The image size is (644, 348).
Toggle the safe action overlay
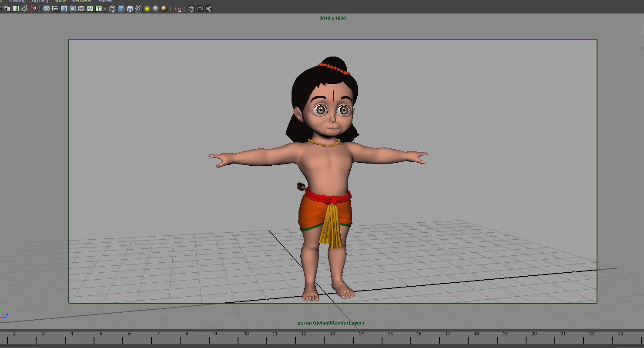point(90,9)
